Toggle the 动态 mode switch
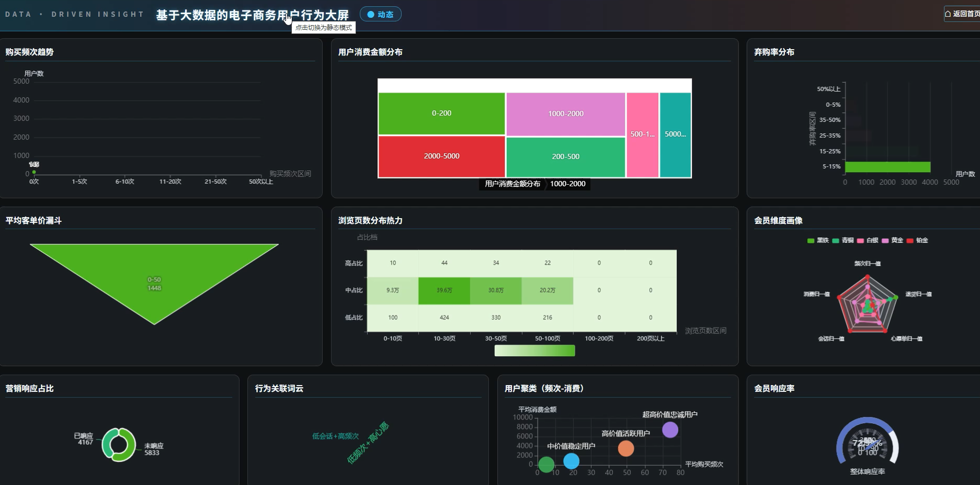Screen dimensions: 980x485 click(381, 14)
